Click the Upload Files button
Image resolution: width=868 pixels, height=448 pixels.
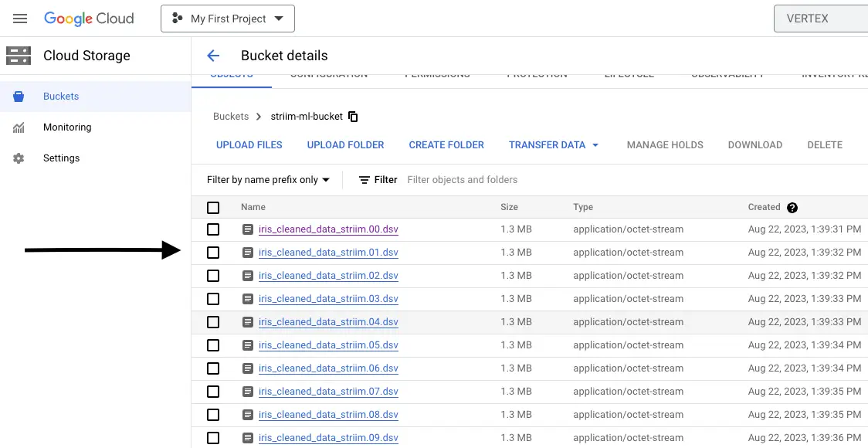pyautogui.click(x=249, y=145)
